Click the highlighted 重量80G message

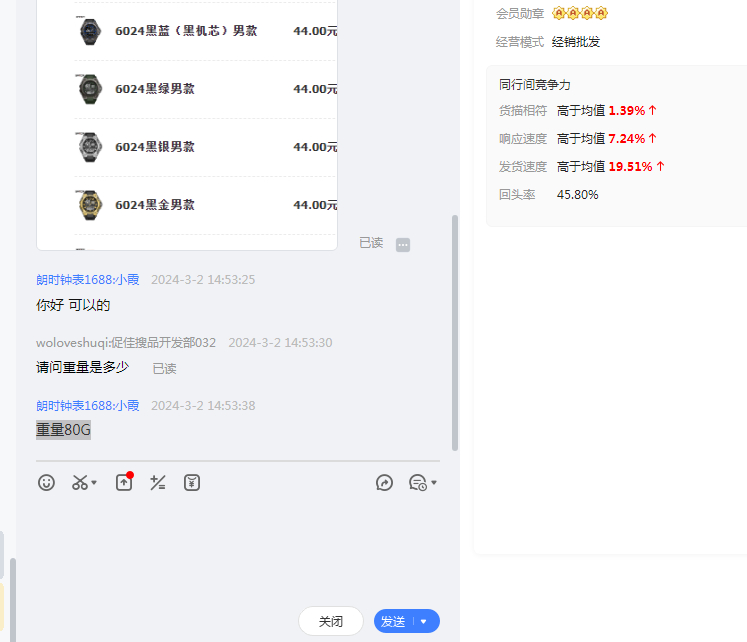[x=63, y=430]
